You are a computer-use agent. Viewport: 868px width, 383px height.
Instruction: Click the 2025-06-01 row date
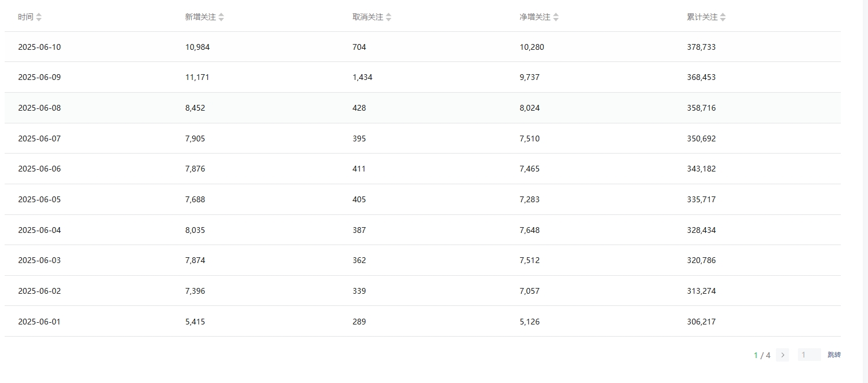point(39,322)
